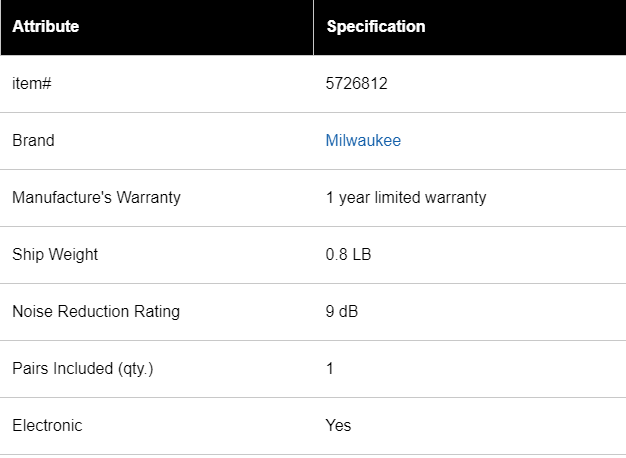Click the Attribute column header
This screenshot has width=626, height=458.
(x=45, y=27)
